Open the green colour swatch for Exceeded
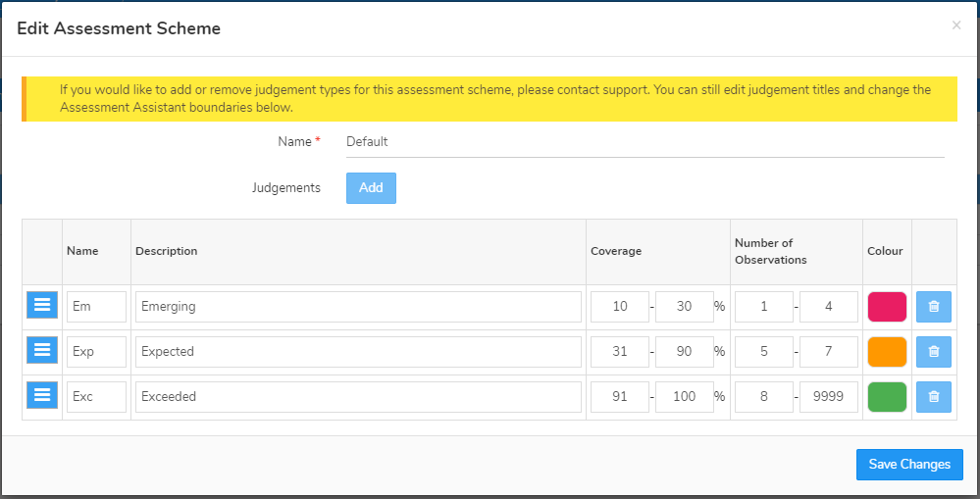This screenshot has width=980, height=499. [x=887, y=397]
